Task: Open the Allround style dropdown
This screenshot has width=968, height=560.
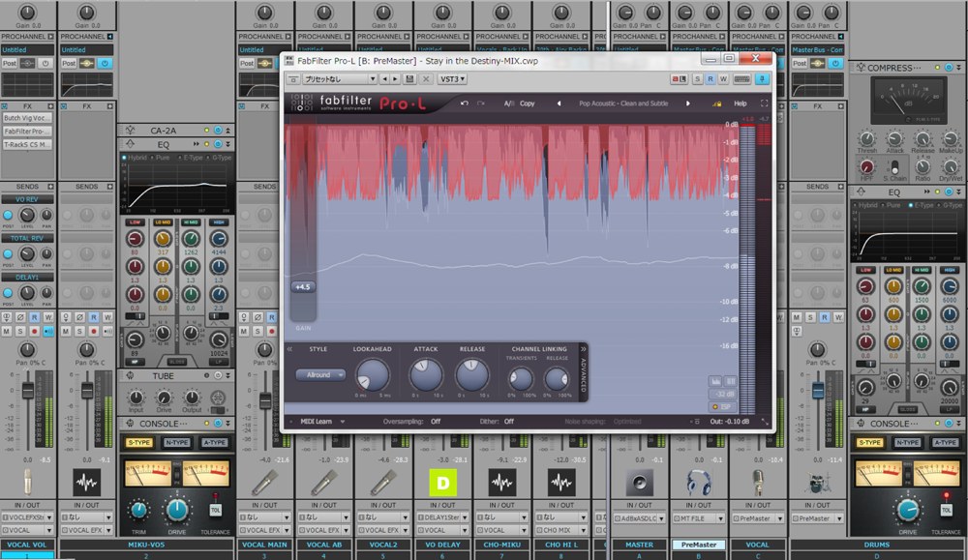Action: pyautogui.click(x=319, y=375)
